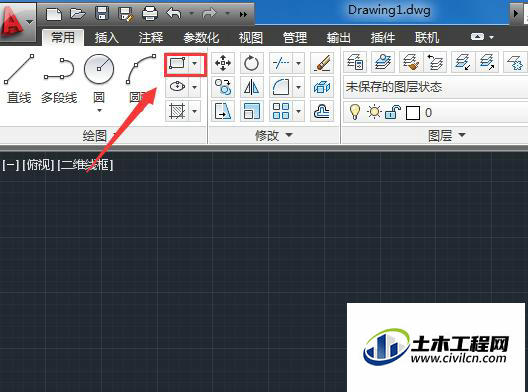
Task: Select the rectangle drawing tool
Action: (177, 63)
